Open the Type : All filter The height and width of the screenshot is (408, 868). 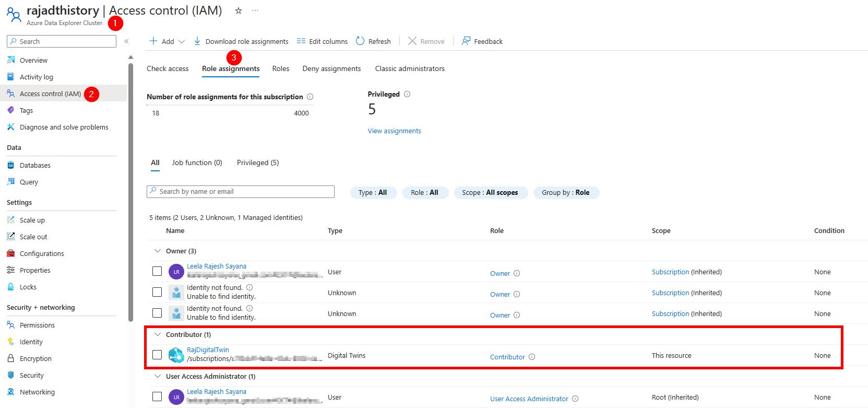click(373, 193)
